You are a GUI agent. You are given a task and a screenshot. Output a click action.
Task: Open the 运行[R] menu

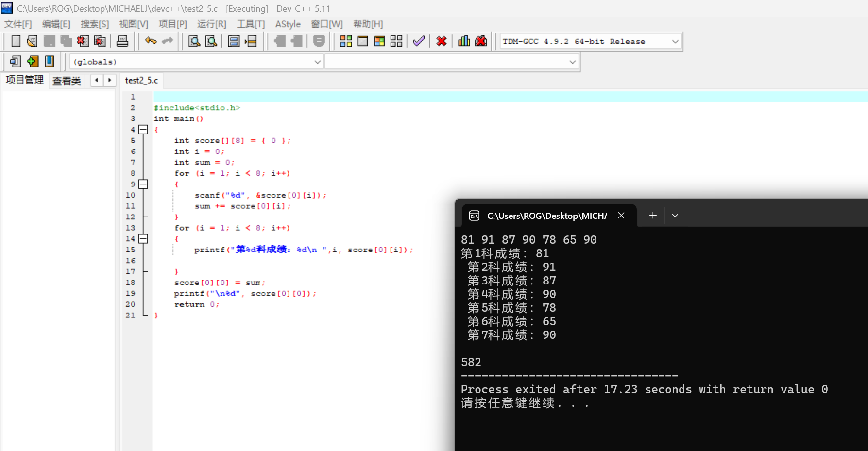[212, 24]
